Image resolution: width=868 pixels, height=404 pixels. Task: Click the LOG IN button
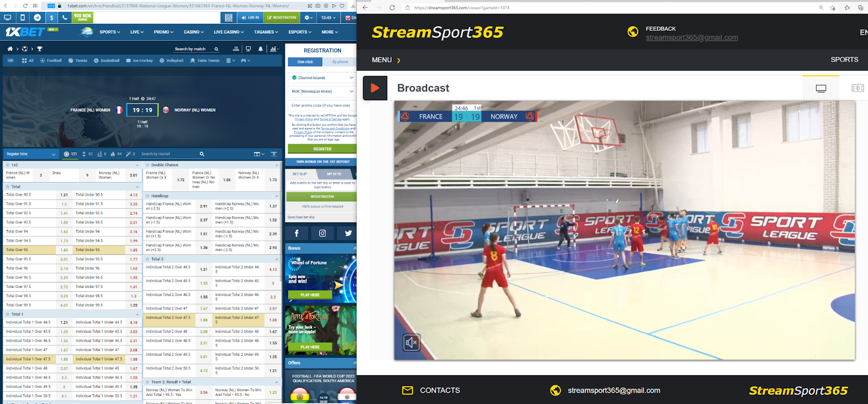(250, 17)
